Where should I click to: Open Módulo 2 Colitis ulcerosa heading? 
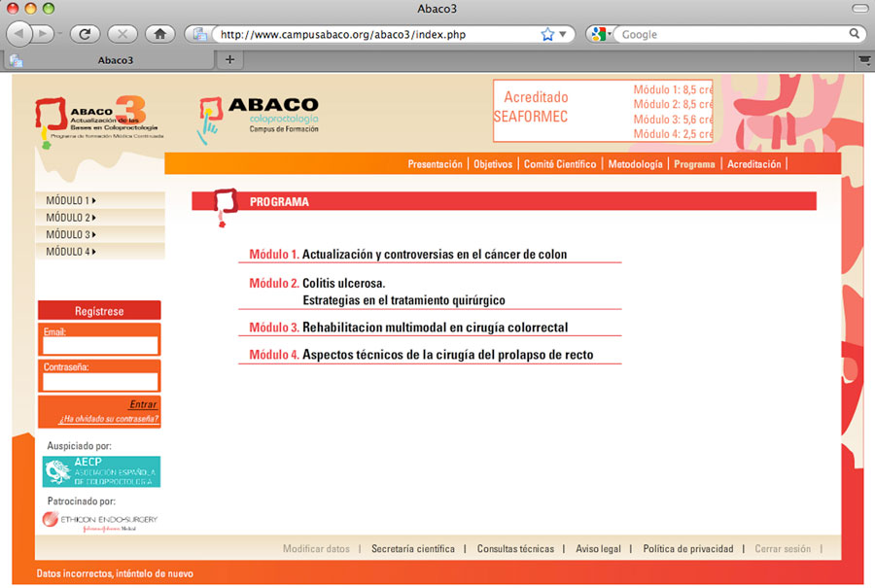(x=376, y=292)
